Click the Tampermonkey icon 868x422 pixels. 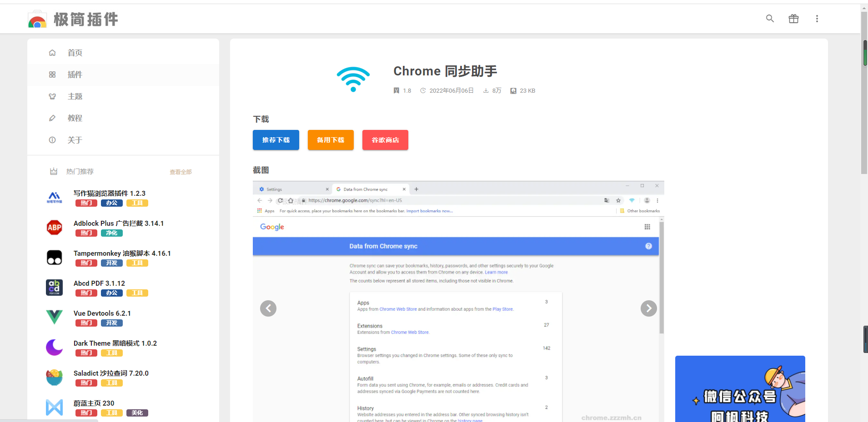(x=55, y=258)
